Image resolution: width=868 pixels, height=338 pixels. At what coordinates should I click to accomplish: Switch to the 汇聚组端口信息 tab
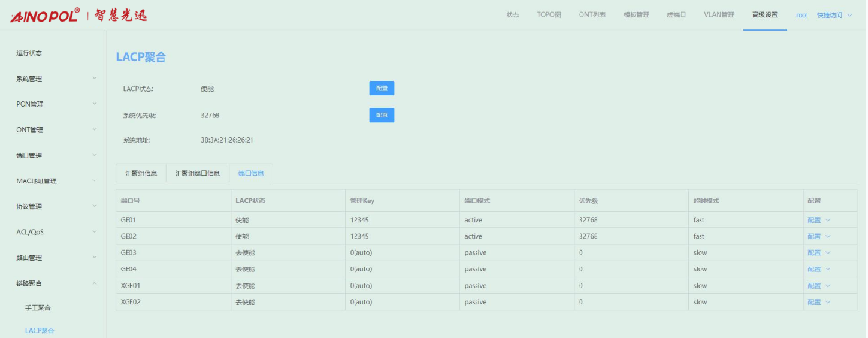[197, 173]
